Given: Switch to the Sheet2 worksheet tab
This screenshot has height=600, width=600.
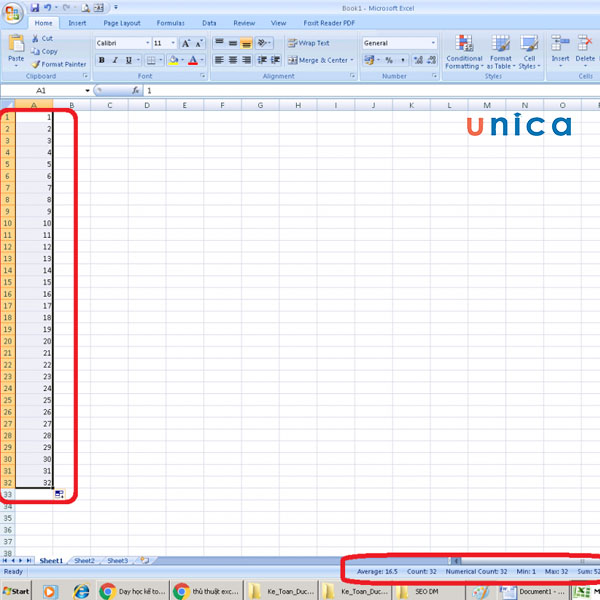Looking at the screenshot, I should click(84, 561).
